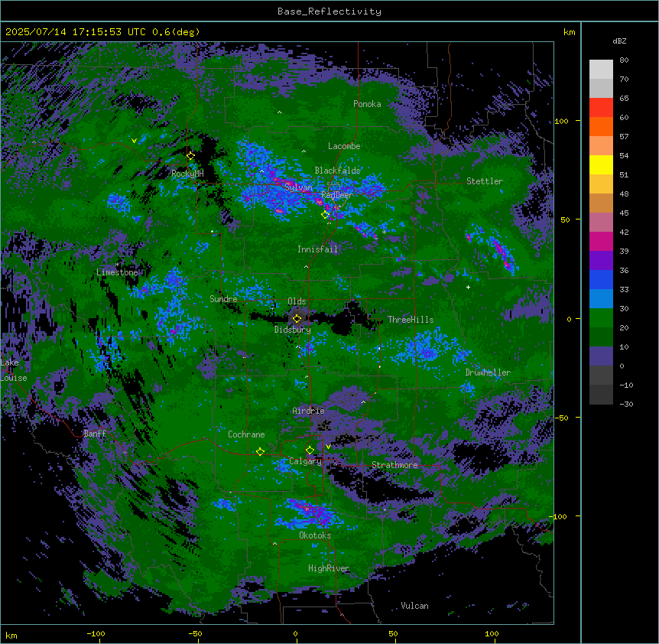Pick the blue 33-36 dBZ legend swatch
The image size is (659, 644).
click(x=601, y=279)
